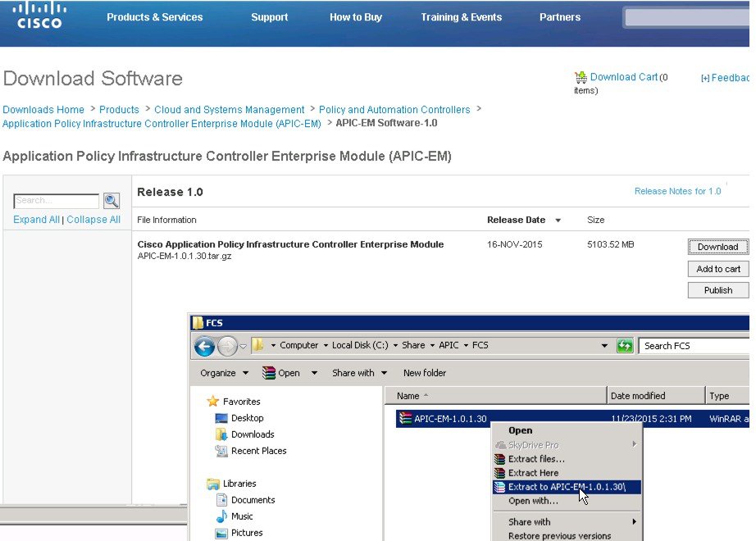Open Products & Services navigation menu
756x541 pixels.
[x=155, y=17]
